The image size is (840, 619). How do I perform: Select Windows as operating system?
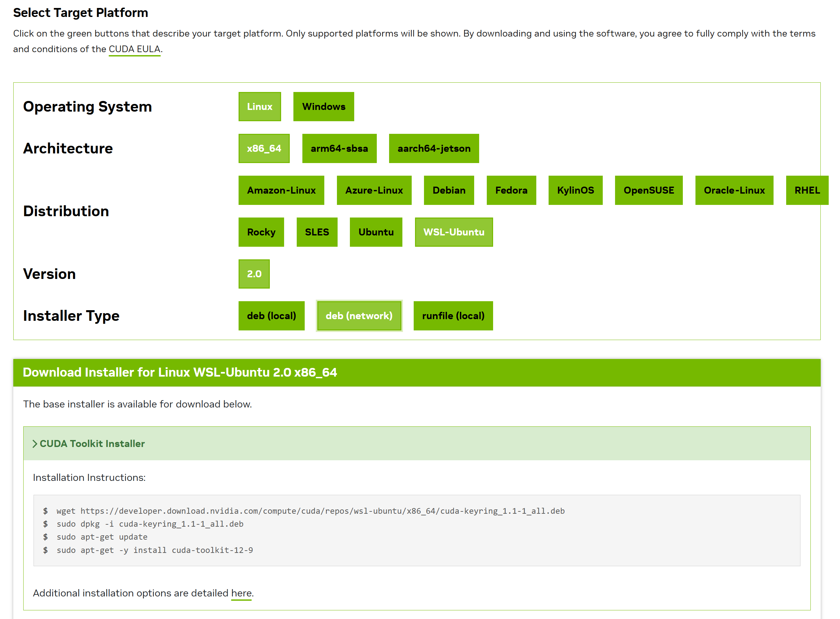click(323, 106)
